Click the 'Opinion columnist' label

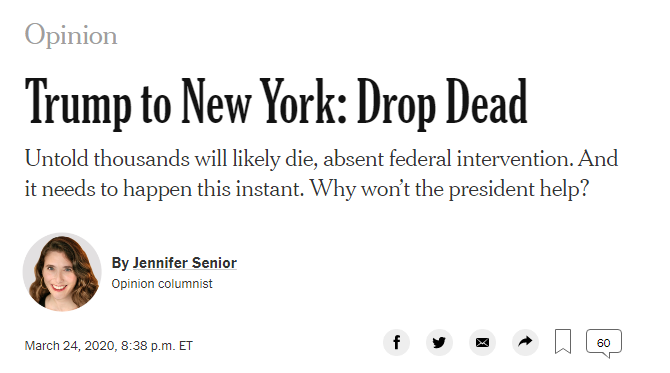point(162,284)
